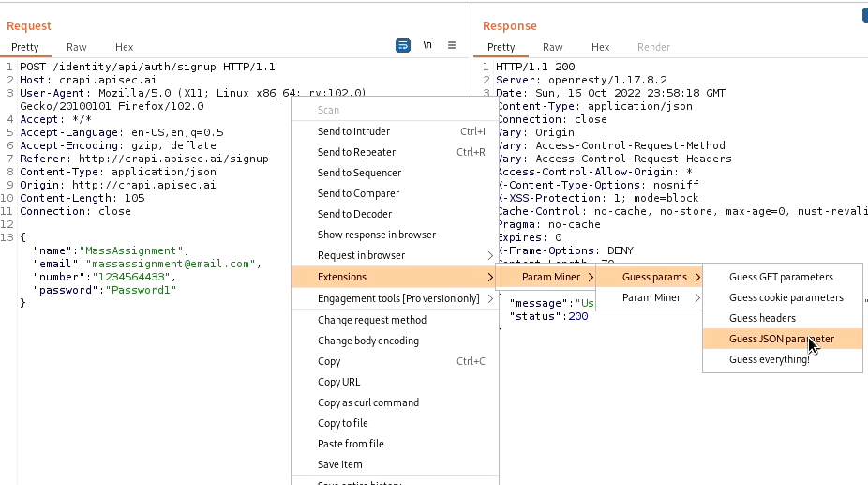Screen dimensions: 868x485
Task: Click the blue layout icon above Response
Action: 863,14
